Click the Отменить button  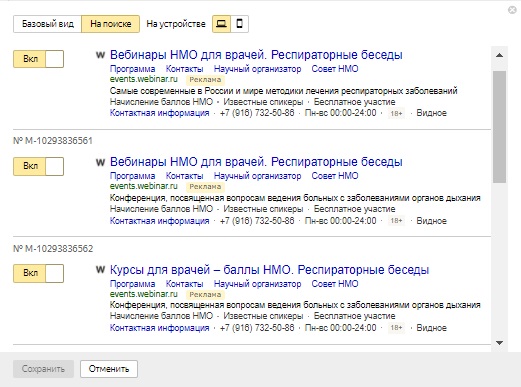pyautogui.click(x=109, y=369)
